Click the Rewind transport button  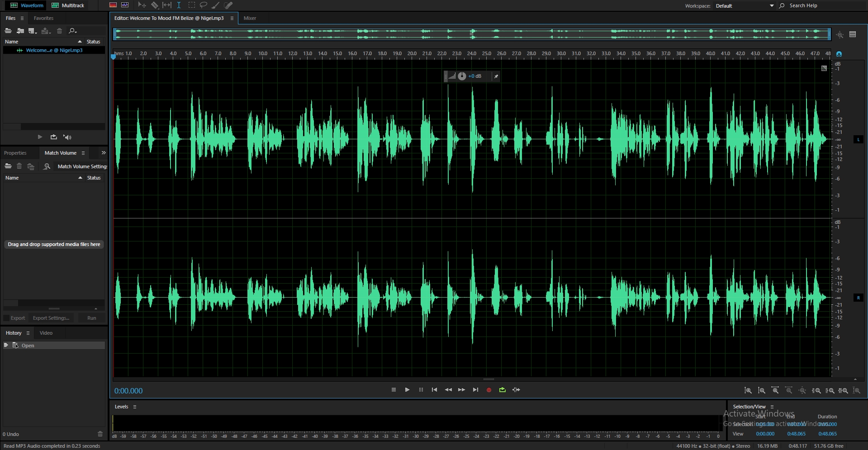[448, 389]
